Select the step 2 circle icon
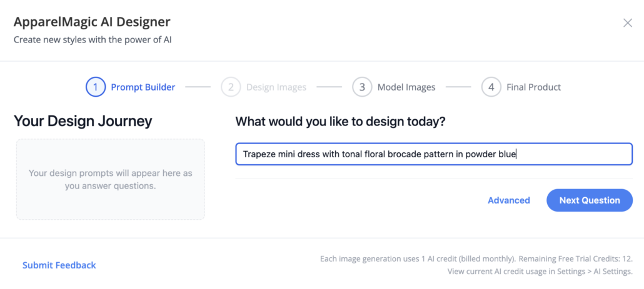This screenshot has height=289, width=644. 231,87
